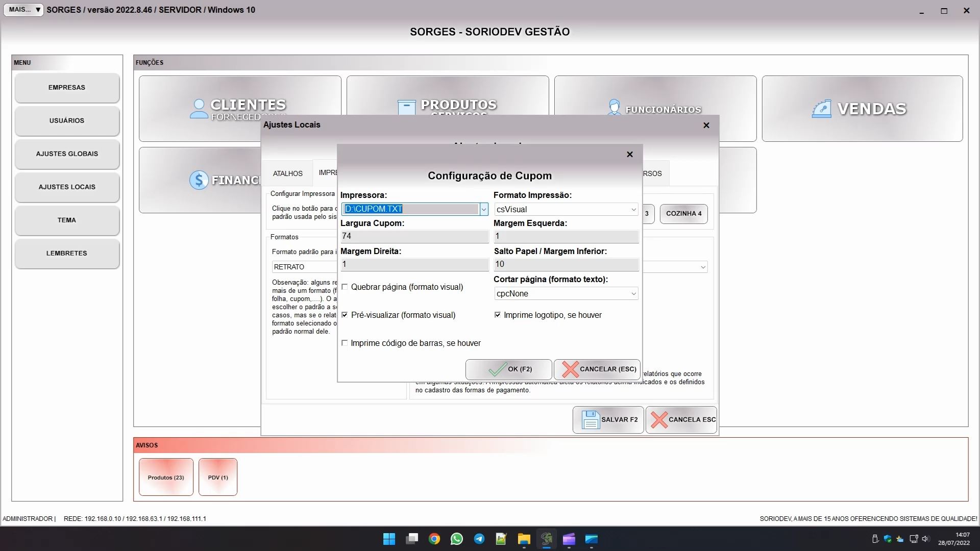Click the COZINHA 4 button
This screenshot has width=980, height=551.
coord(683,214)
